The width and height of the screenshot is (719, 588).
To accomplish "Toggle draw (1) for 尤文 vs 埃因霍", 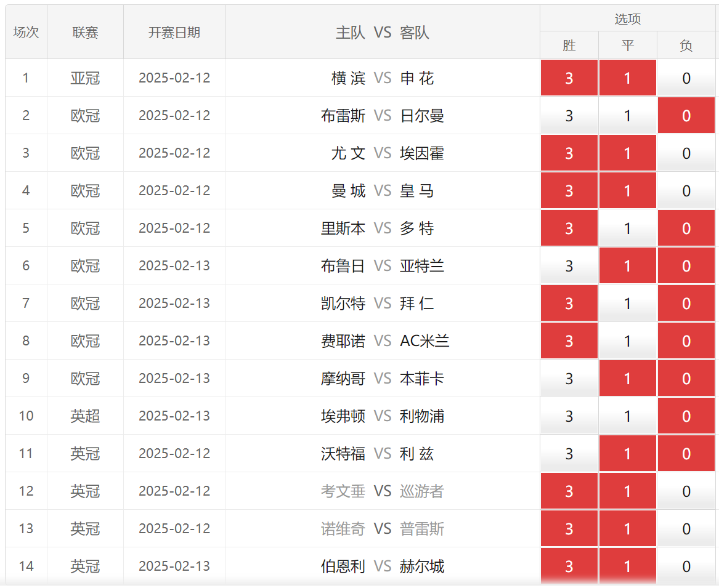I will point(627,153).
